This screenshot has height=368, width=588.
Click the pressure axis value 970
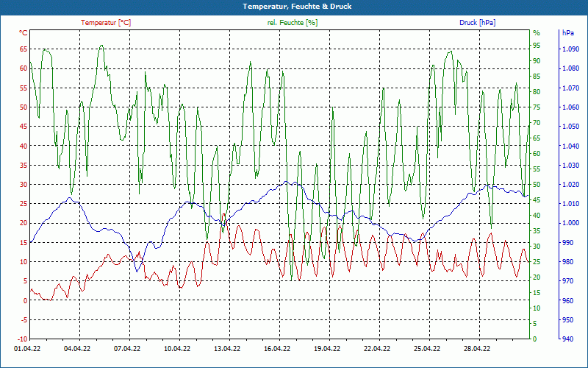pyautogui.click(x=567, y=281)
